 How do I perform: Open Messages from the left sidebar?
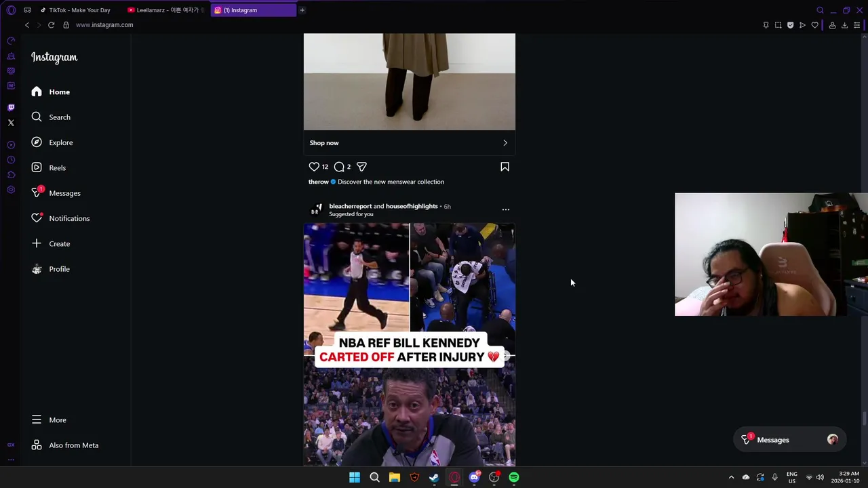click(56, 193)
